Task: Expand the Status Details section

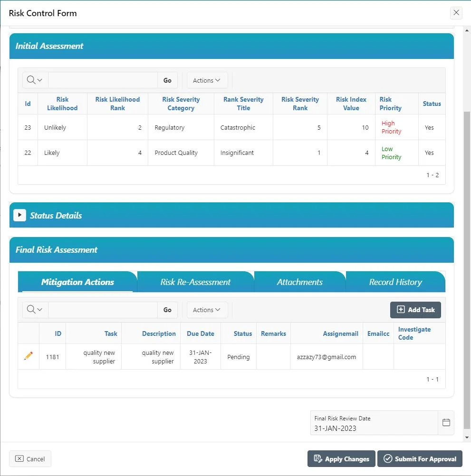Action: tap(19, 215)
